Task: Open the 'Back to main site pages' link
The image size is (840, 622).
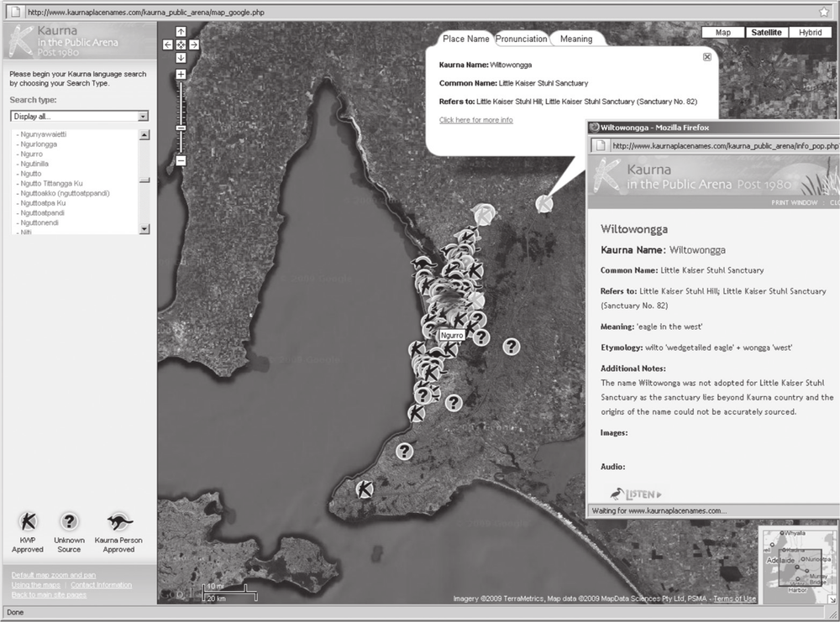Action: point(49,594)
